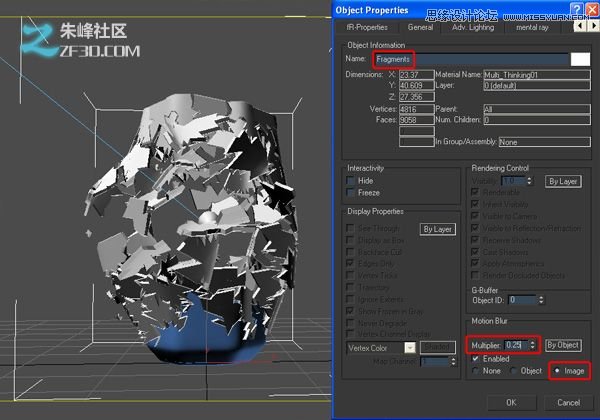Open the white object color swatch
The width and height of the screenshot is (600, 420).
580,59
